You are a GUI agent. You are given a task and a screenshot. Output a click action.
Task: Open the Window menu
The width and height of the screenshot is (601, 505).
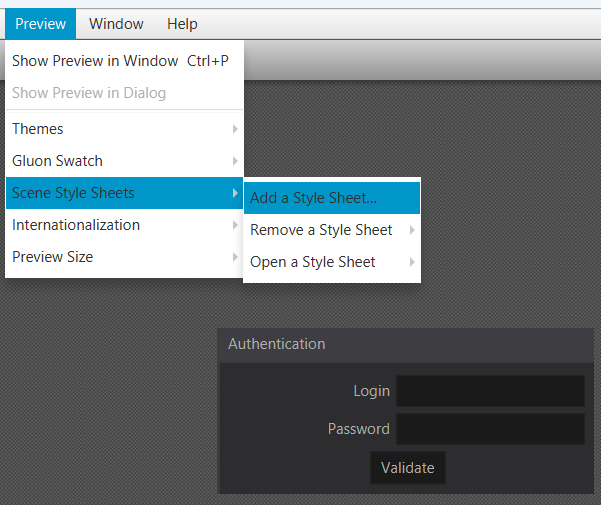click(x=116, y=24)
